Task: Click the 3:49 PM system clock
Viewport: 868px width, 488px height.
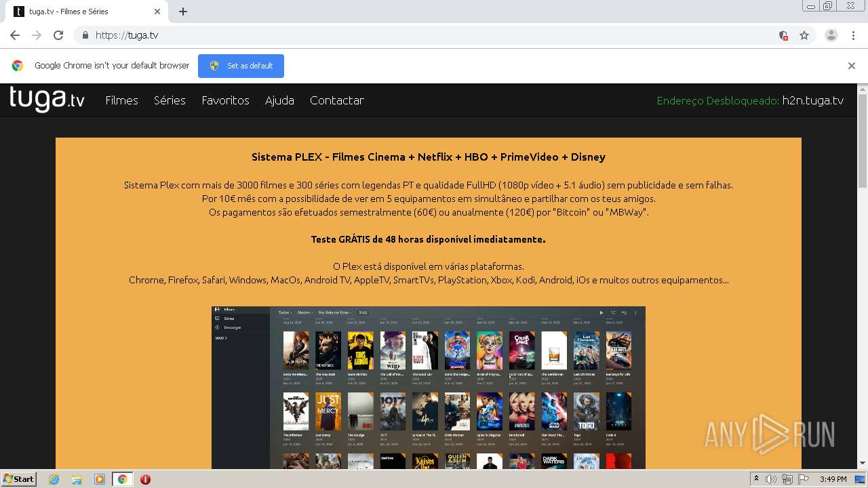Action: pyautogui.click(x=833, y=479)
